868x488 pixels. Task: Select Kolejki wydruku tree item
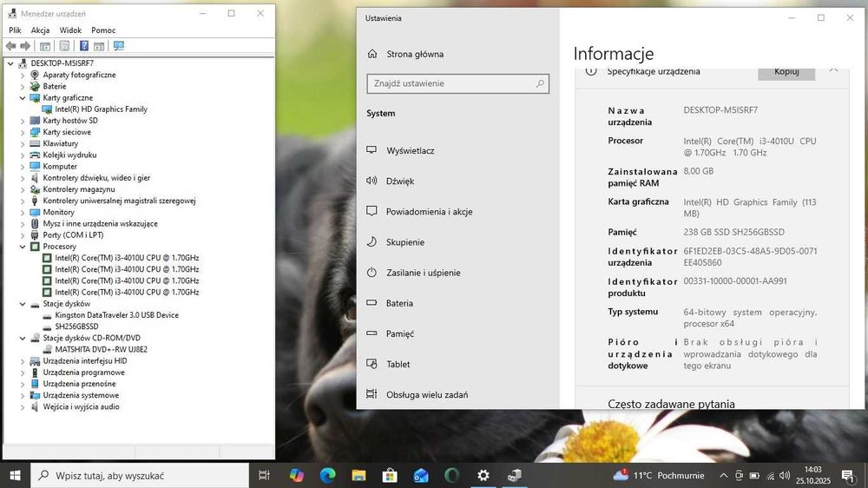(x=69, y=155)
